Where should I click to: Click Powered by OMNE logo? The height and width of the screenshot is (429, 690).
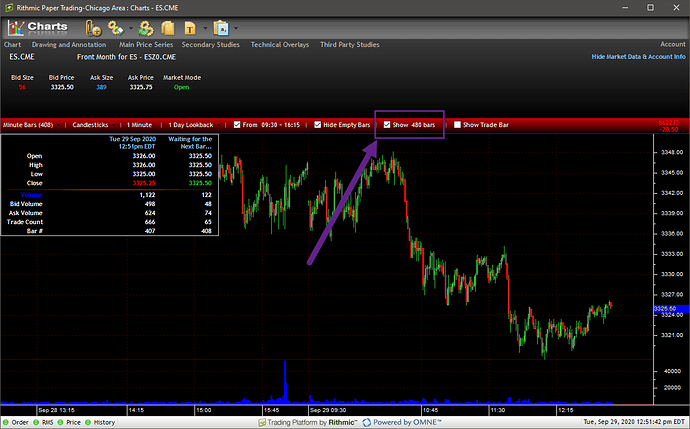click(402, 422)
